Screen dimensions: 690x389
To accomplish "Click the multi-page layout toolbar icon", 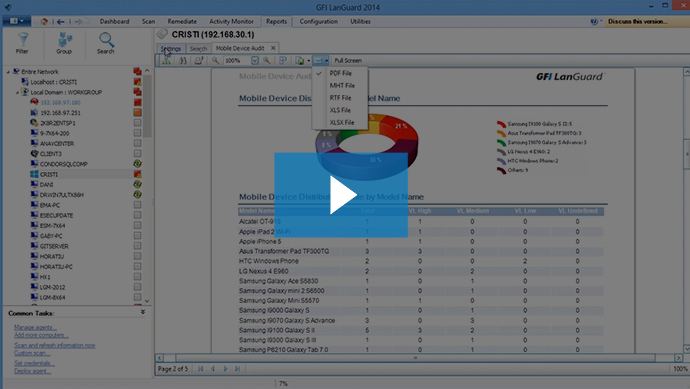I will [x=283, y=61].
